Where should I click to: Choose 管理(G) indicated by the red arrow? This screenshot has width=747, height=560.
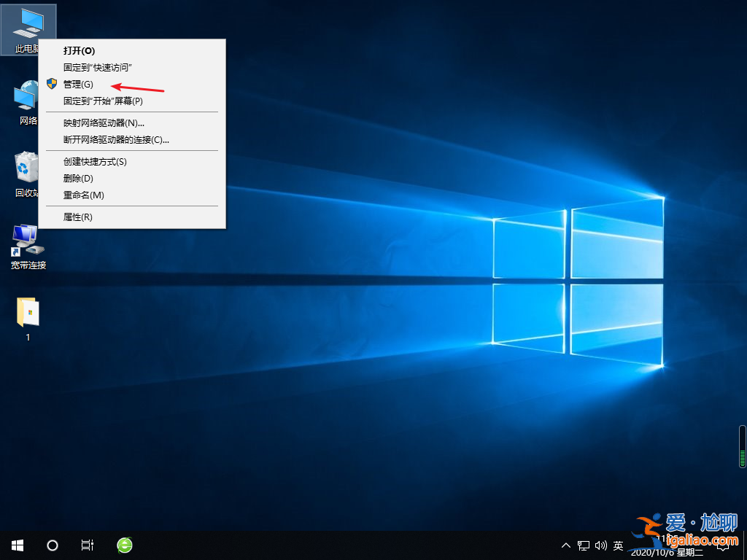point(78,84)
